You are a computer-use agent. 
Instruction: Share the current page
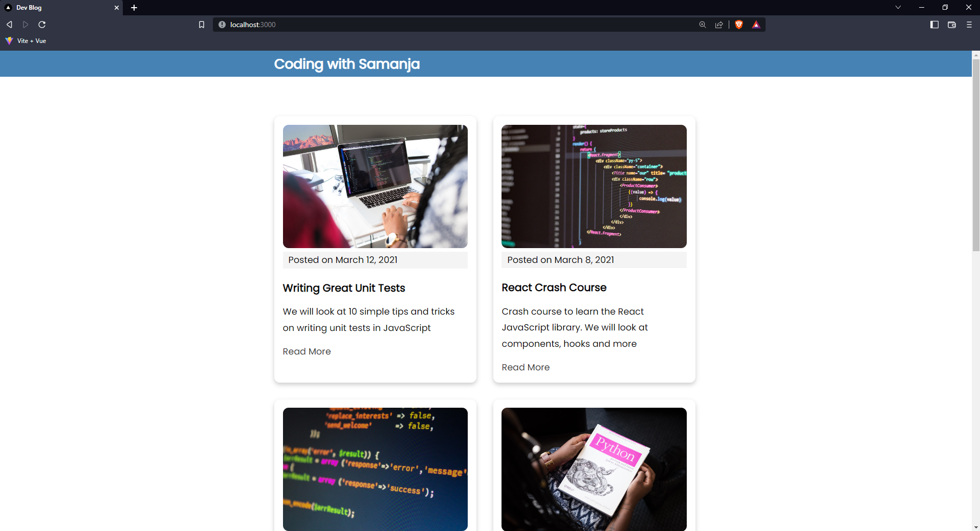pyautogui.click(x=719, y=24)
